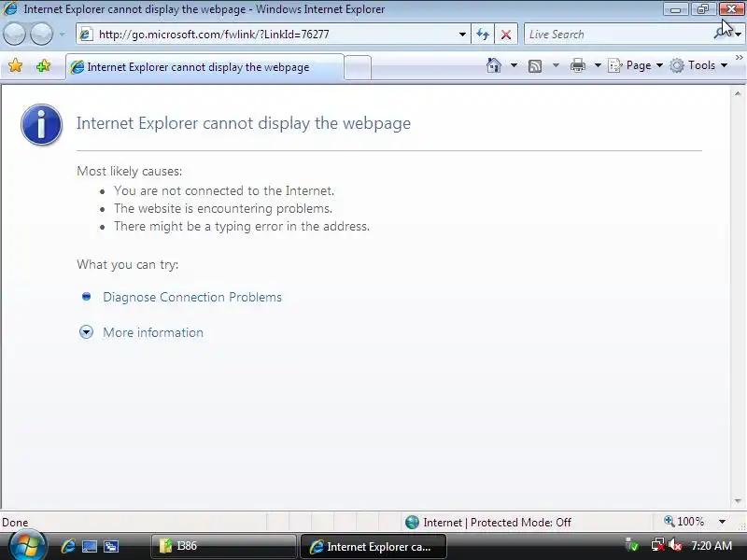
Task: Expand the More information section
Action: (x=86, y=332)
